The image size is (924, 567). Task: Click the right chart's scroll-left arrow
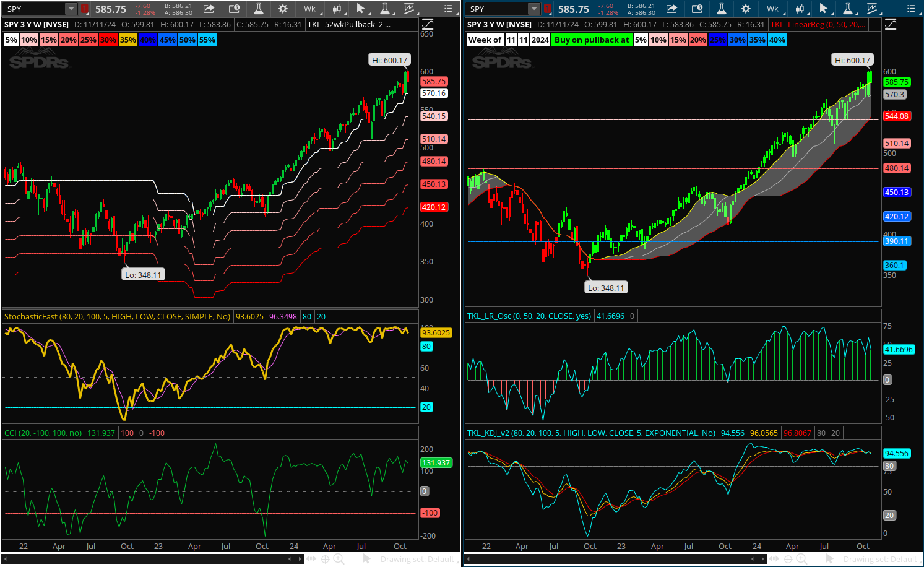tap(469, 558)
